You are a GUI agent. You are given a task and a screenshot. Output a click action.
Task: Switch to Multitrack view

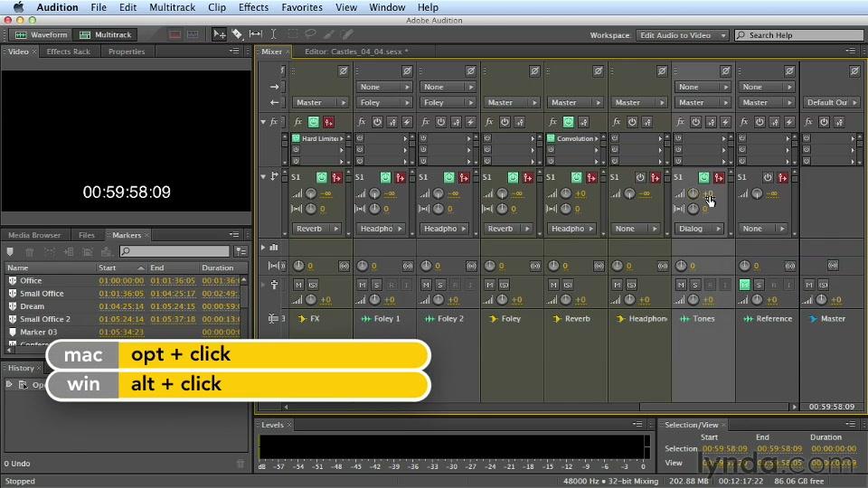(x=106, y=34)
